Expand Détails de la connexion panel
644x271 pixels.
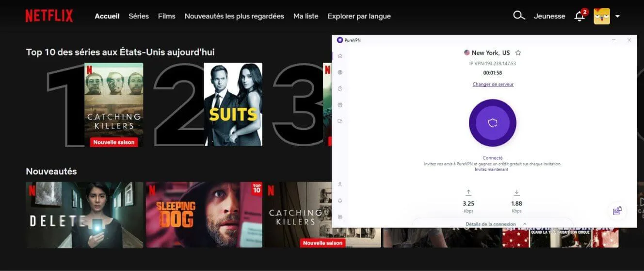tap(496, 224)
